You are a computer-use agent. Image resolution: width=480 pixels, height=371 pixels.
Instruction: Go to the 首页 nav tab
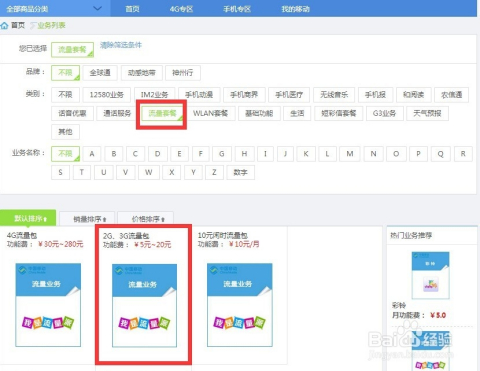click(x=132, y=9)
